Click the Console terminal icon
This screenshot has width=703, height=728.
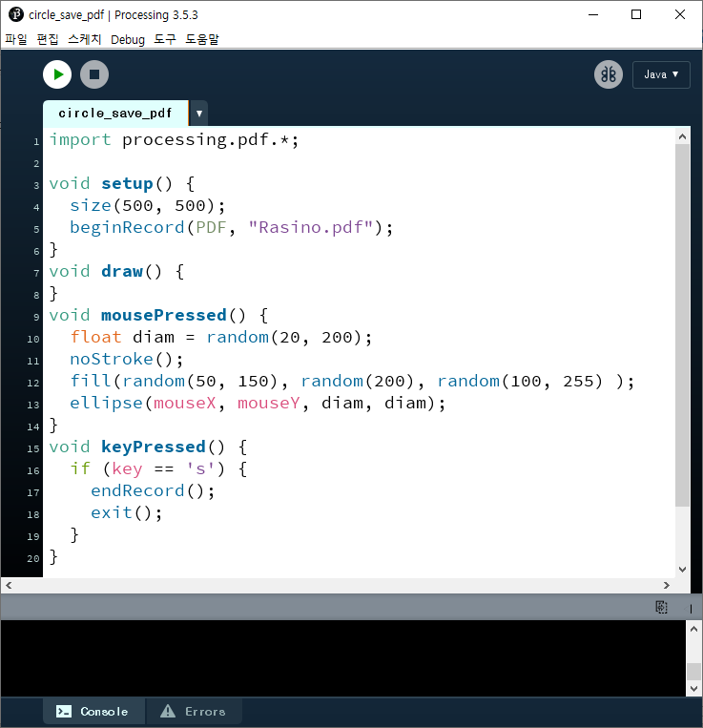(x=64, y=711)
